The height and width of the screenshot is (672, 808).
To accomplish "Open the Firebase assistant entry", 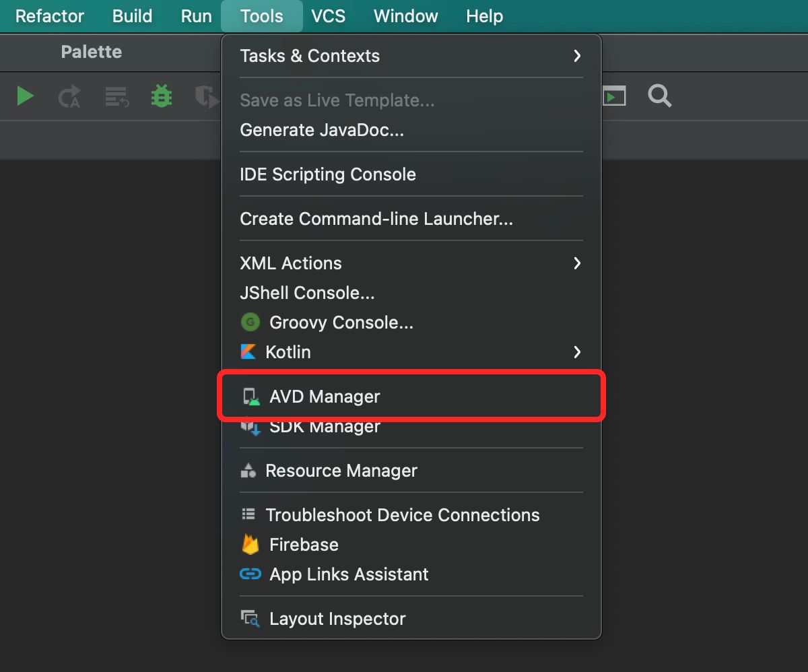I will pyautogui.click(x=411, y=545).
